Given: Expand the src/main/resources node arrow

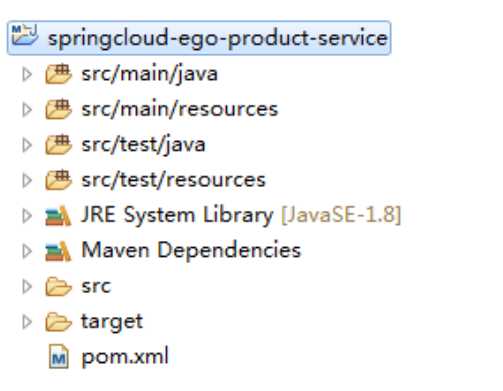Looking at the screenshot, I should [27, 110].
